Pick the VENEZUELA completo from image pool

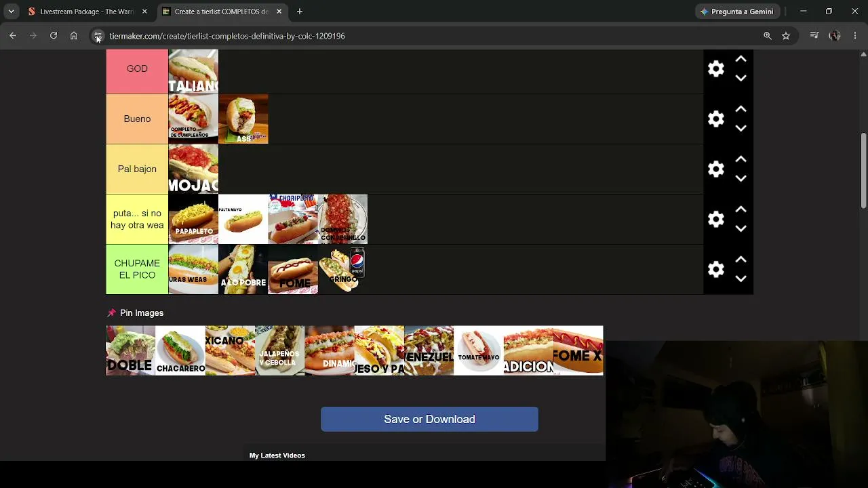(x=429, y=350)
